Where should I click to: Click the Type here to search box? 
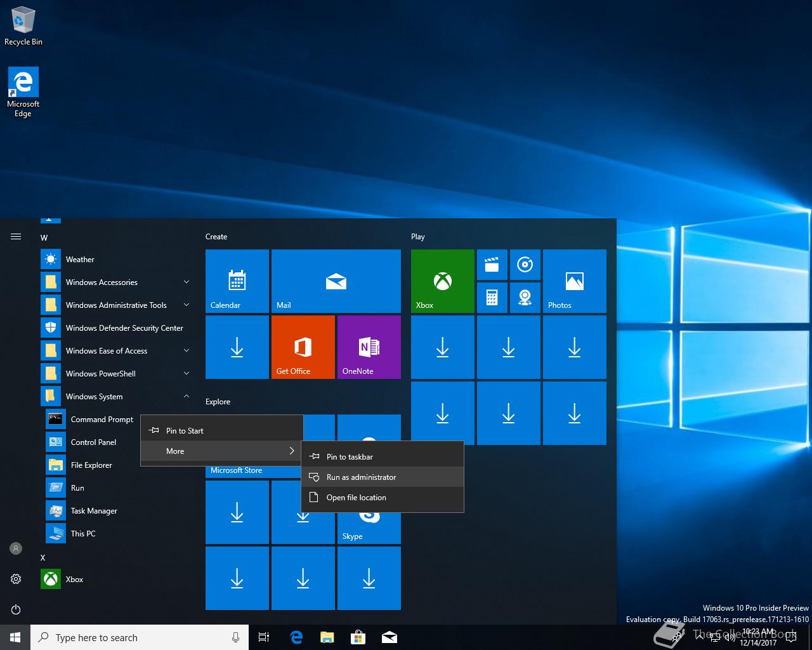point(140,637)
